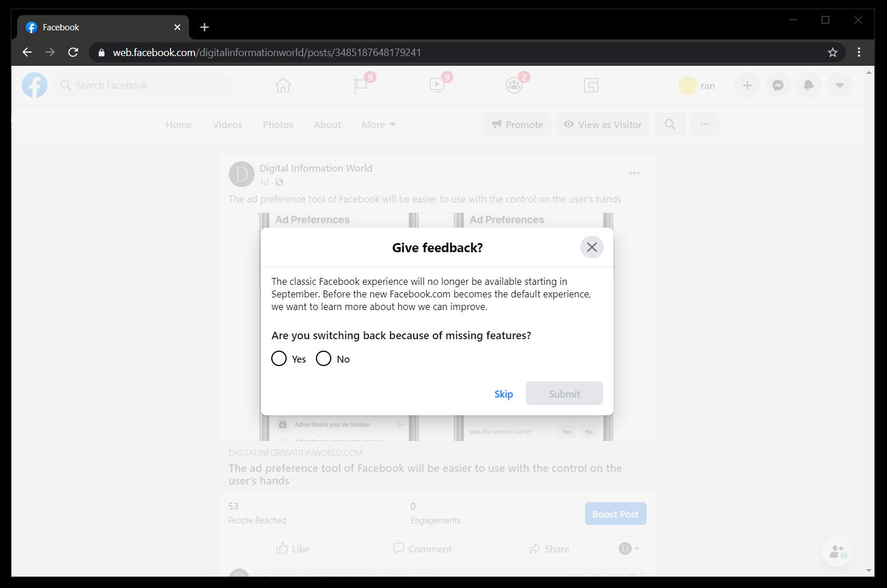Select the Yes radio button
The height and width of the screenshot is (588, 887).
click(279, 359)
